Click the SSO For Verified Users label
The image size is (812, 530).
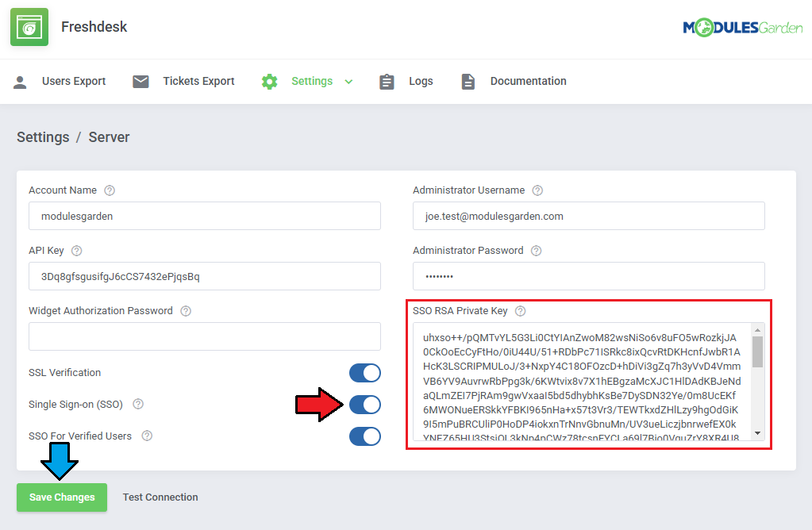pyautogui.click(x=80, y=436)
